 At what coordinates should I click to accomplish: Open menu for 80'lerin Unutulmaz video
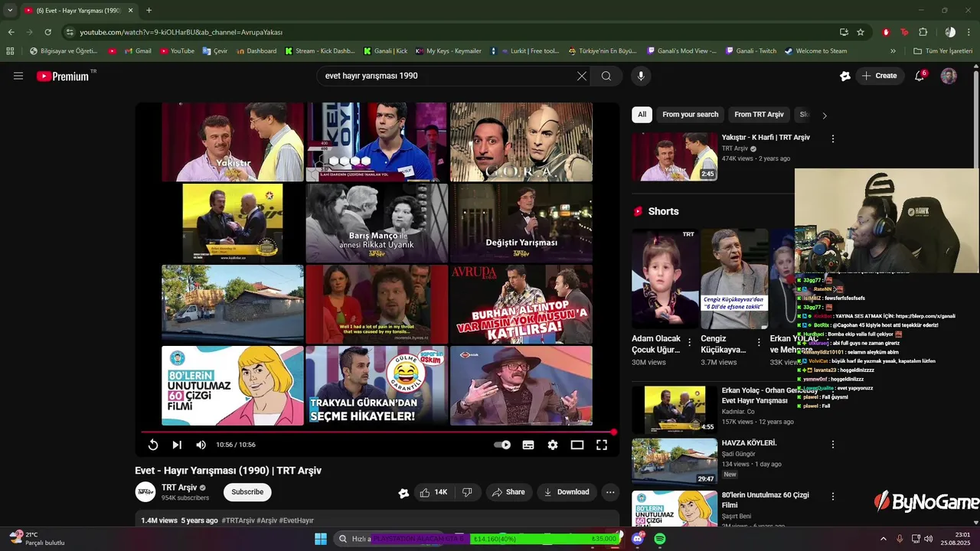coord(833,496)
